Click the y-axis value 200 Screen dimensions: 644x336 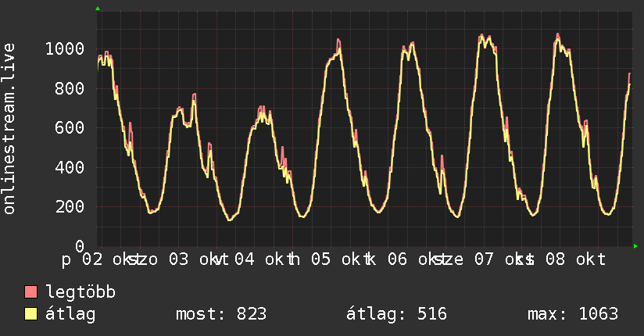70,206
